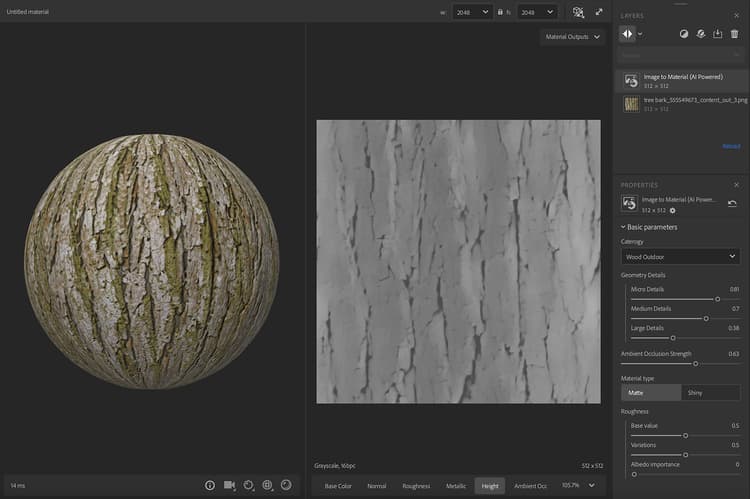Click the 2D/3D view split toggle icon
The height and width of the screenshot is (499, 750).
[x=578, y=12]
